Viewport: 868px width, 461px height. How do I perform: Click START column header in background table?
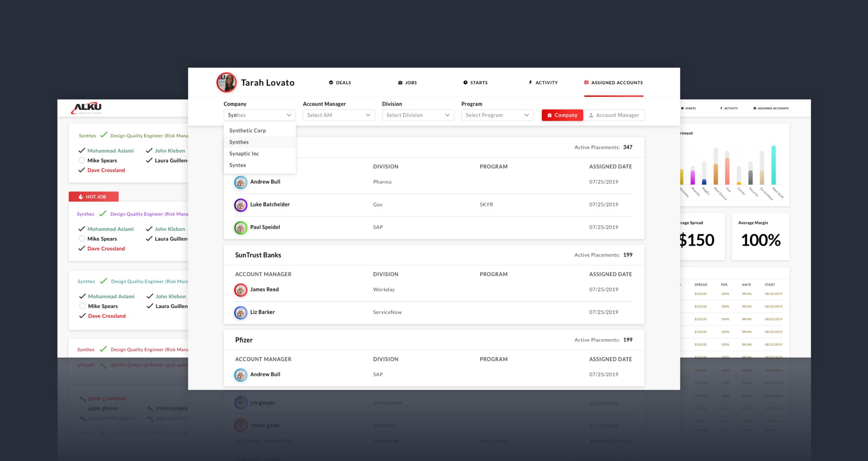(x=770, y=285)
